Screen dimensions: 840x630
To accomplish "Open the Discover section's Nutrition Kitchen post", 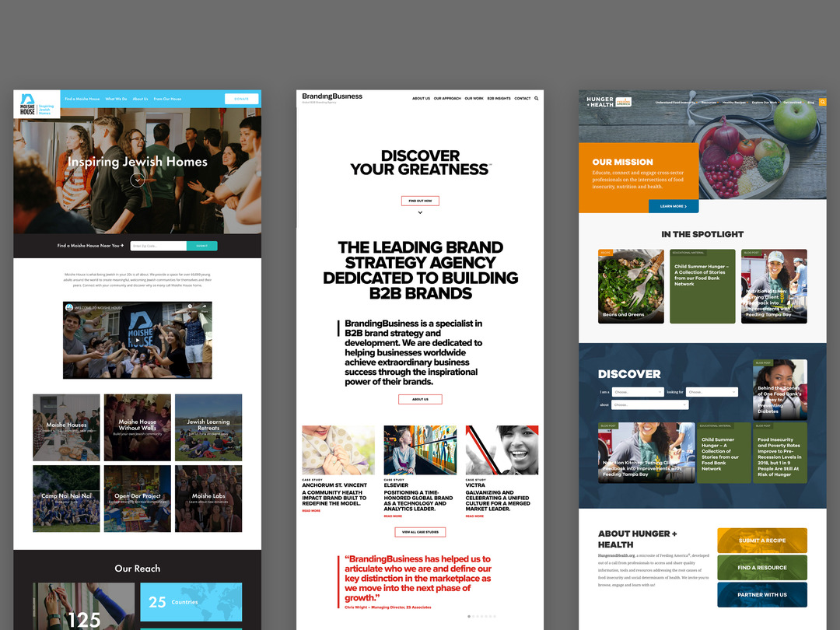I will 646,453.
